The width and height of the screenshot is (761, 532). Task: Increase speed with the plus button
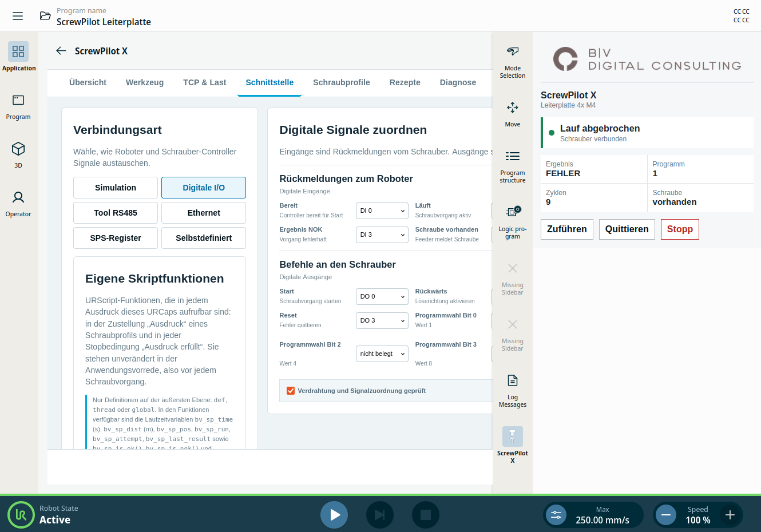pos(730,515)
